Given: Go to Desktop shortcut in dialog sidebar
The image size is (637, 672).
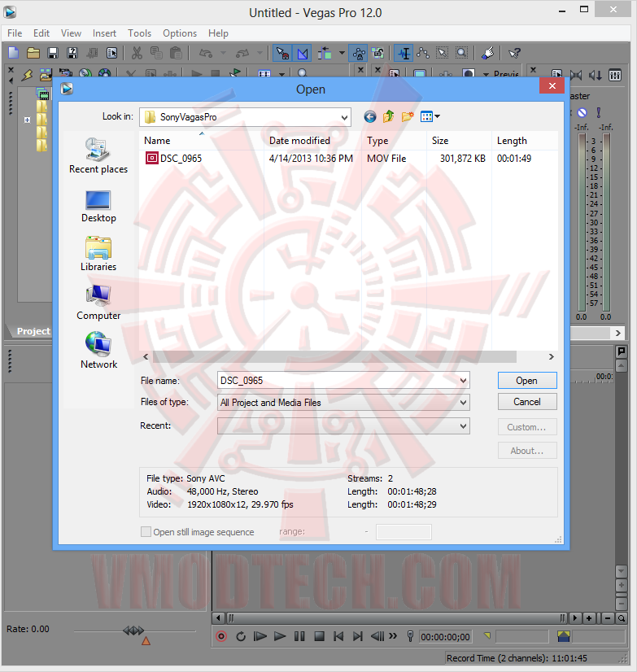Looking at the screenshot, I should click(x=98, y=207).
